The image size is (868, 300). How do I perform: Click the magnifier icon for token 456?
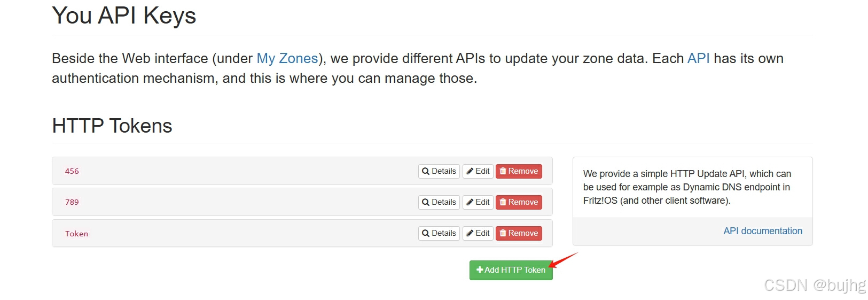click(x=426, y=172)
